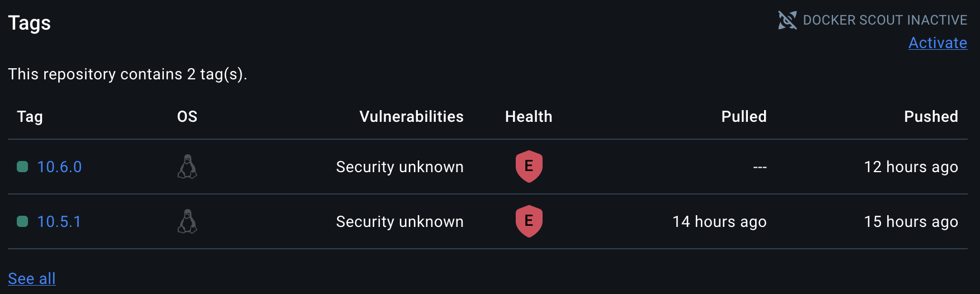Screen dimensions: 980x294
Task: Open the 10.5.1 tag link
Action: pos(59,221)
